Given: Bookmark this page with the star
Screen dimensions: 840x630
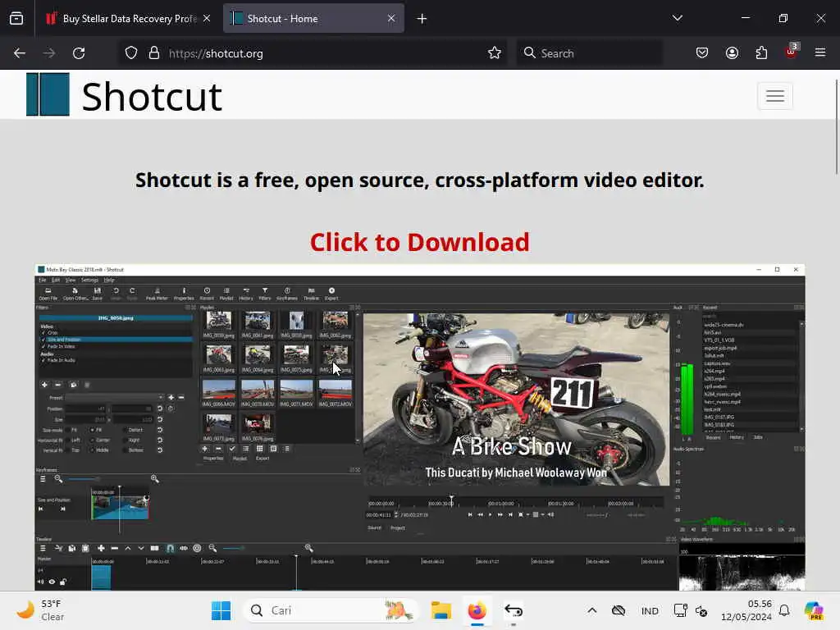Looking at the screenshot, I should [x=495, y=53].
